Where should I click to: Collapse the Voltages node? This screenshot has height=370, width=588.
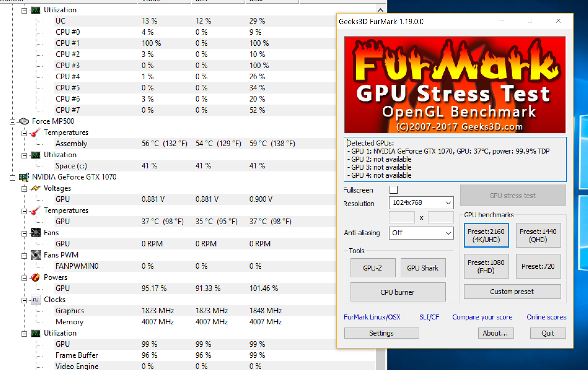tap(24, 189)
